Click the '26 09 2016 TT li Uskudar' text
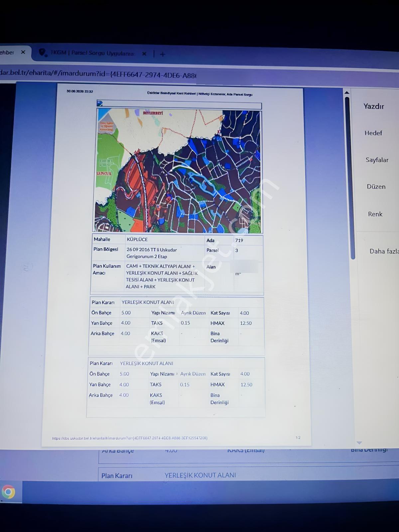 pyautogui.click(x=152, y=250)
